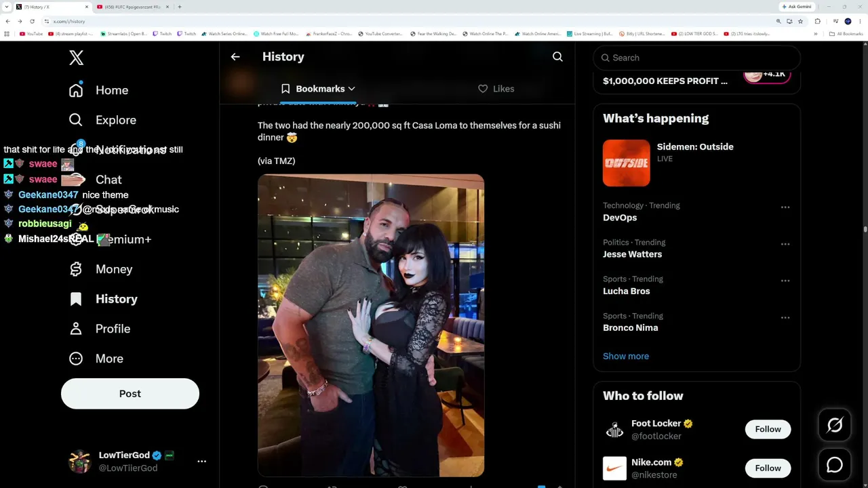Follow Foot Locker
This screenshot has width=868, height=488.
tap(768, 429)
